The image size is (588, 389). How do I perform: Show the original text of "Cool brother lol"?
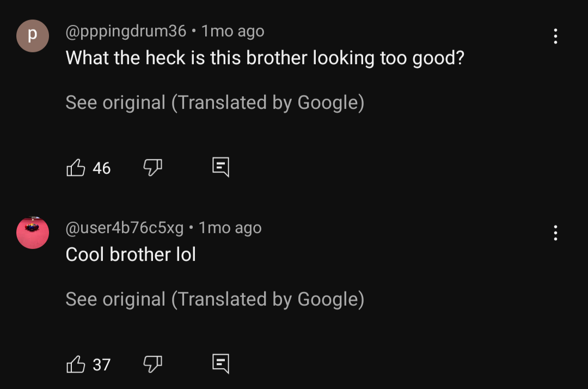215,299
